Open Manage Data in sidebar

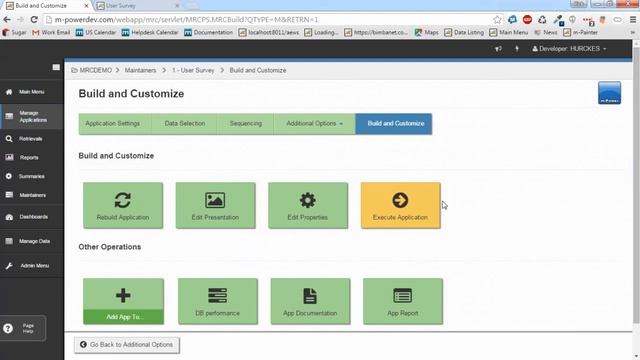click(x=31, y=241)
